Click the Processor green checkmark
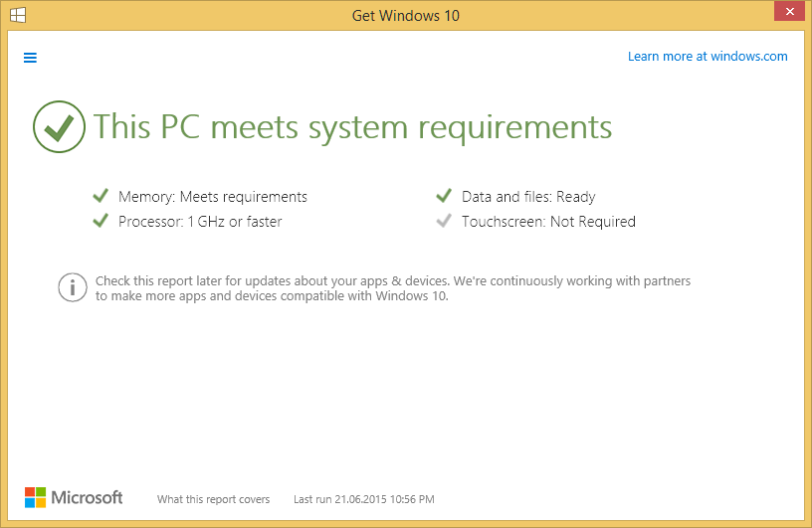 (101, 221)
